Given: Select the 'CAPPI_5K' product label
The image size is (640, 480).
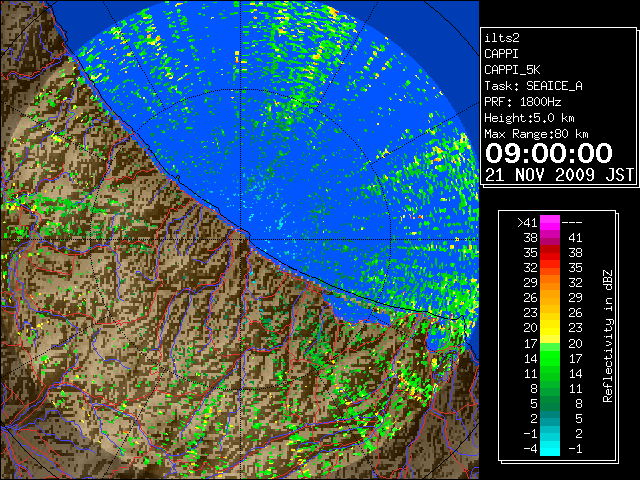Looking at the screenshot, I should [512, 70].
